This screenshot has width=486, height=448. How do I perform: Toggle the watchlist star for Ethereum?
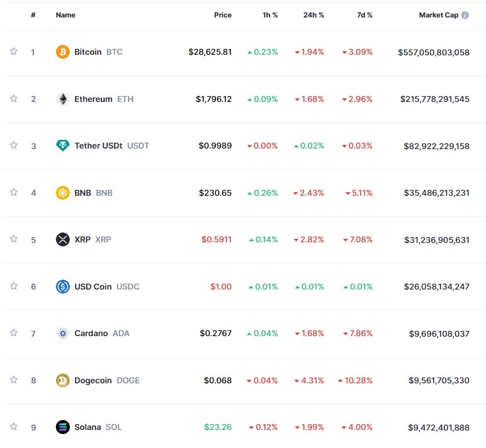click(13, 98)
